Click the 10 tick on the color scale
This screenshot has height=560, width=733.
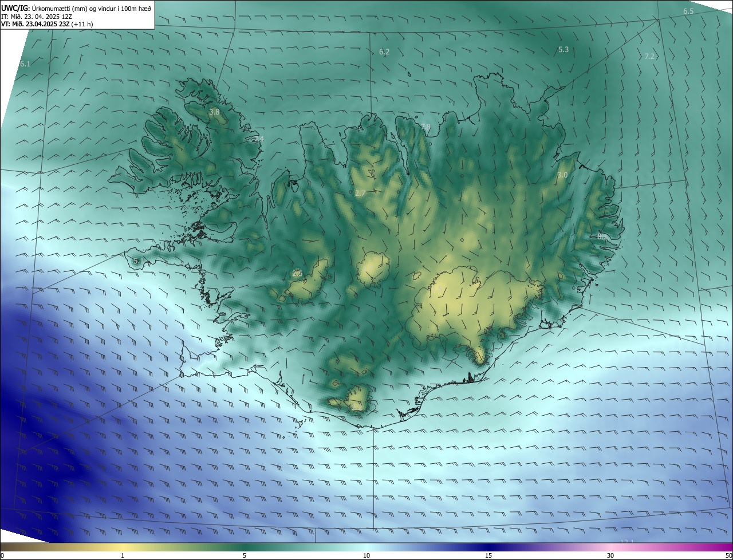pyautogui.click(x=366, y=555)
